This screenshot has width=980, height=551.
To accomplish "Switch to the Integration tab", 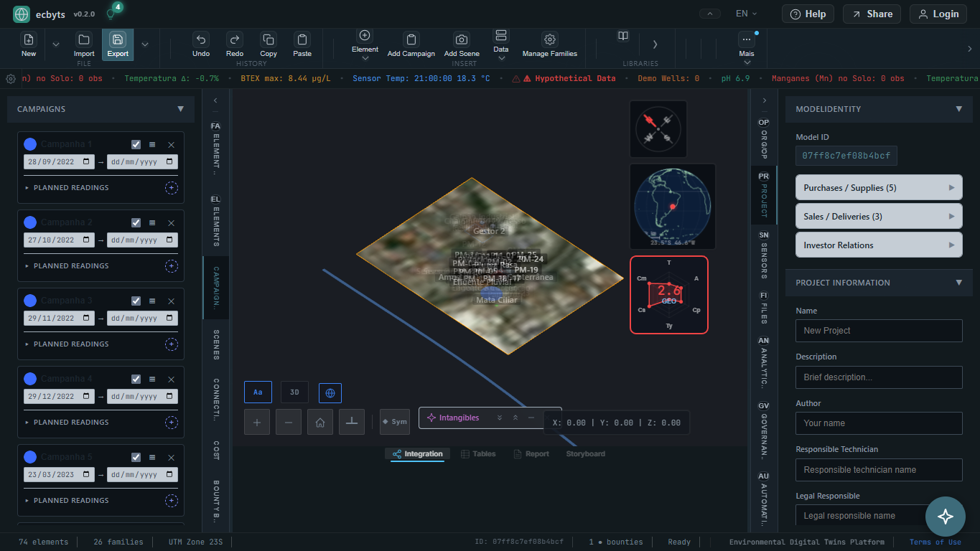I will tap(417, 454).
